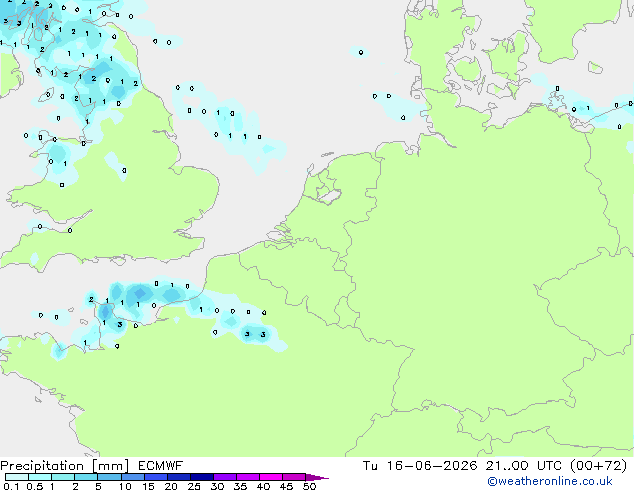Click the 2 to 5 mm legend swatch
The image size is (634, 490).
pyautogui.click(x=86, y=477)
